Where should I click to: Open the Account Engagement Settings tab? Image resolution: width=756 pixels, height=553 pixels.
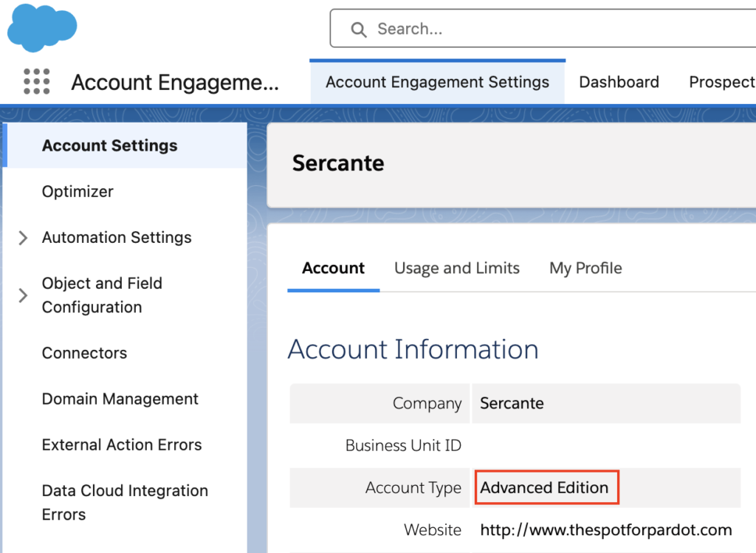point(437,82)
